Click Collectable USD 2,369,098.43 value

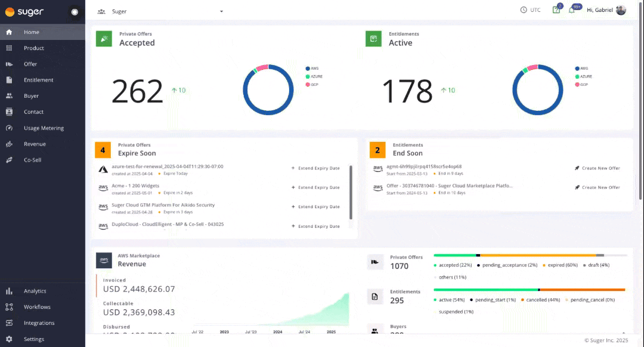[x=139, y=312]
